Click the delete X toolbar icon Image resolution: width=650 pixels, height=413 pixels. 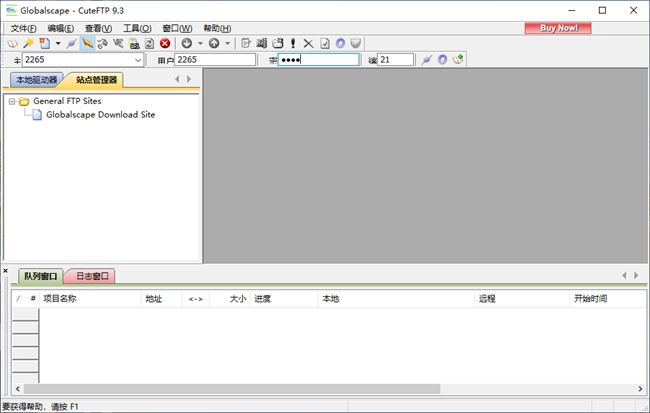tap(308, 44)
